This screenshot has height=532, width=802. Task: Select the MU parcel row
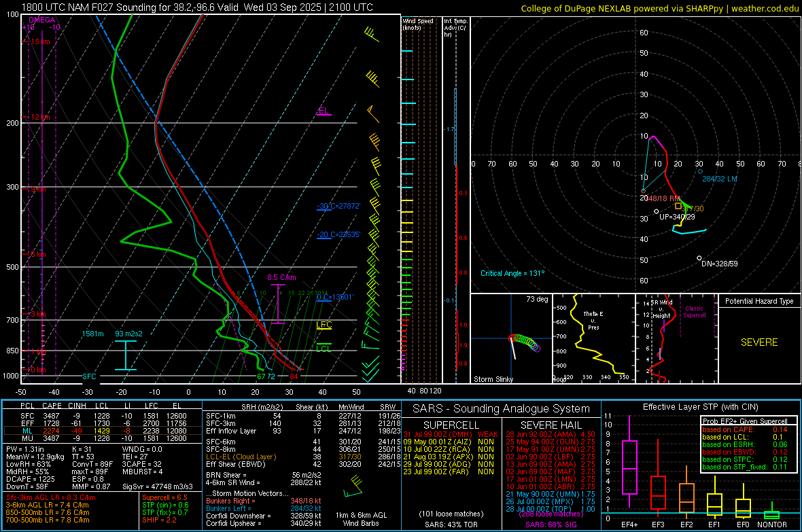tap(103, 438)
